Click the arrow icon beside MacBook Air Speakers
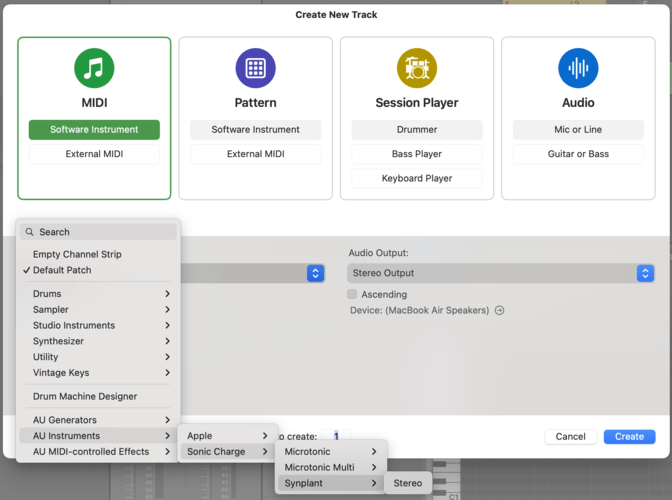This screenshot has width=672, height=500. 500,310
